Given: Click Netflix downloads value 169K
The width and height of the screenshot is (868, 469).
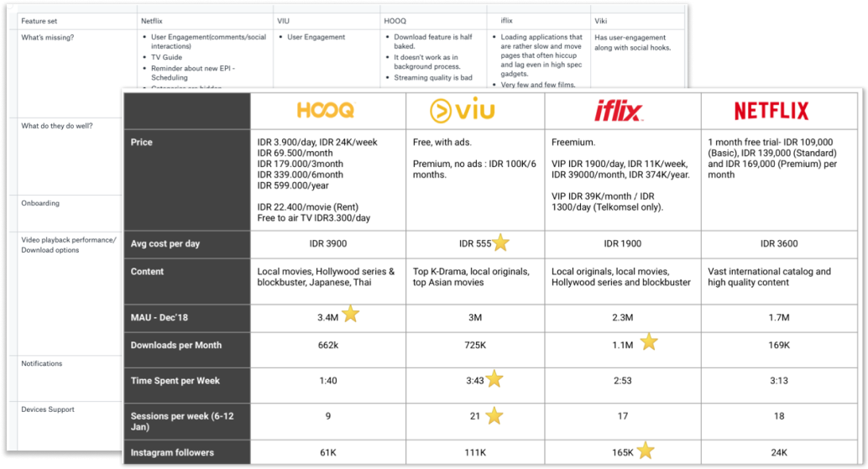Looking at the screenshot, I should click(x=779, y=345).
